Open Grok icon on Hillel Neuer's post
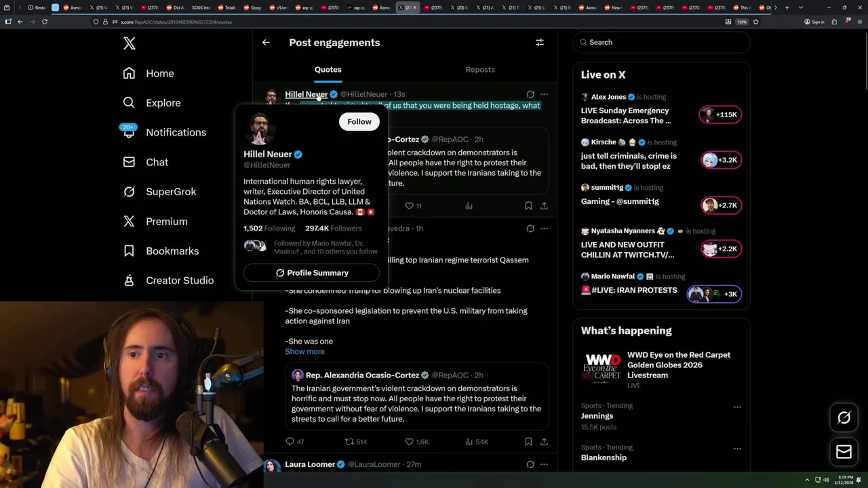Screen dimensions: 868x488 tap(530, 94)
